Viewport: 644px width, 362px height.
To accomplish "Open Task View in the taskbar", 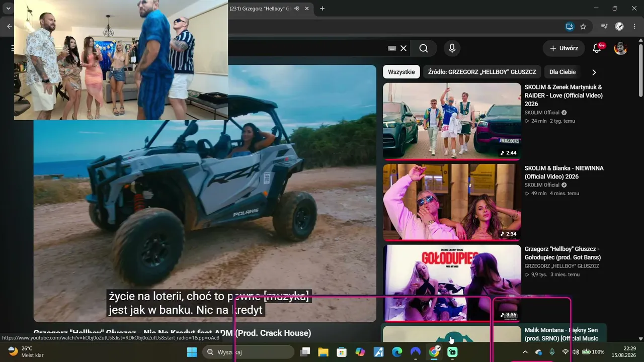I will click(x=304, y=352).
